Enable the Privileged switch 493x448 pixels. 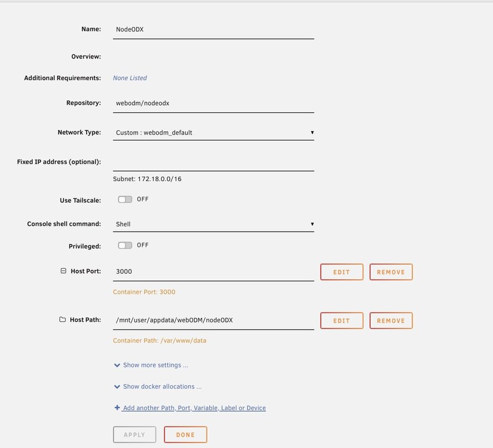click(x=125, y=246)
